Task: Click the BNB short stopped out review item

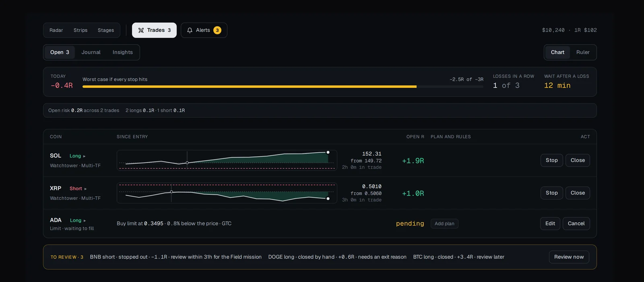Action: tap(176, 257)
